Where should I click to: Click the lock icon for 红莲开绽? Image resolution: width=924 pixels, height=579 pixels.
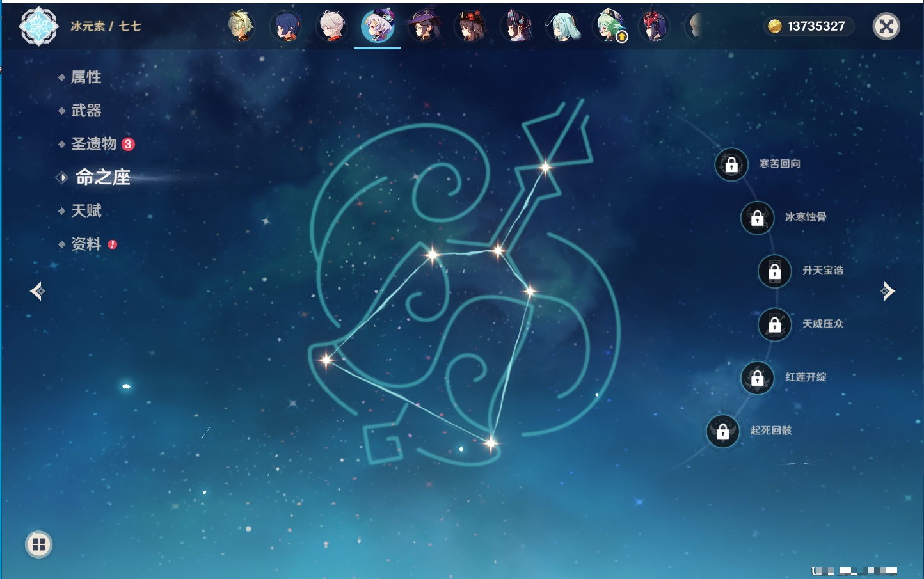coord(758,377)
